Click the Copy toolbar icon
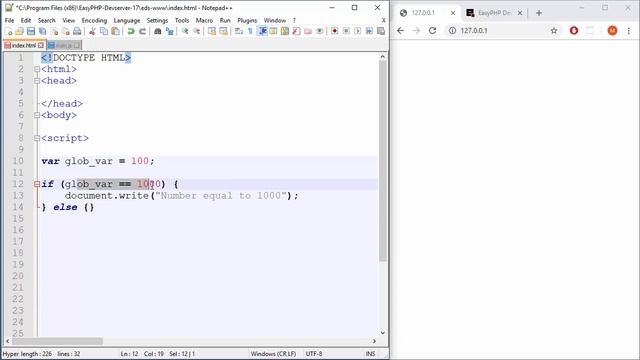 pyautogui.click(x=104, y=31)
